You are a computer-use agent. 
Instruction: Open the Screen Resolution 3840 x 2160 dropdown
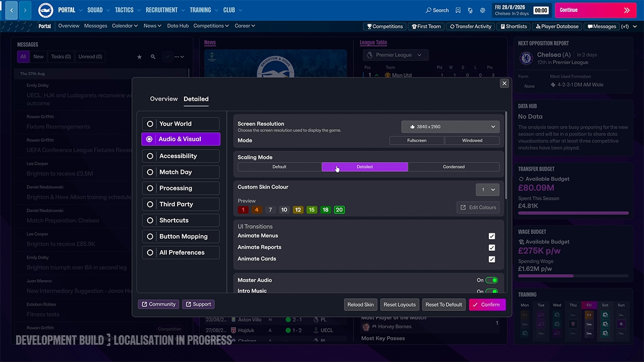(450, 127)
